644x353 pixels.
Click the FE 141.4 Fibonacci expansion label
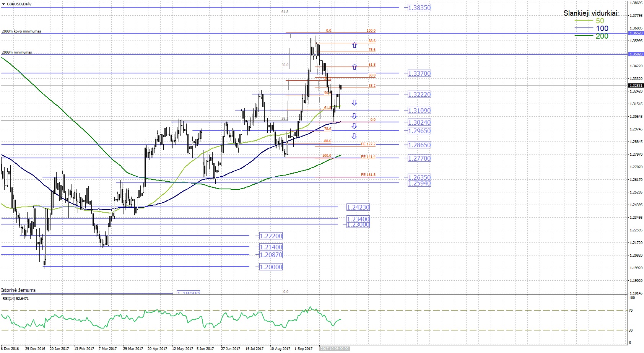tap(368, 157)
